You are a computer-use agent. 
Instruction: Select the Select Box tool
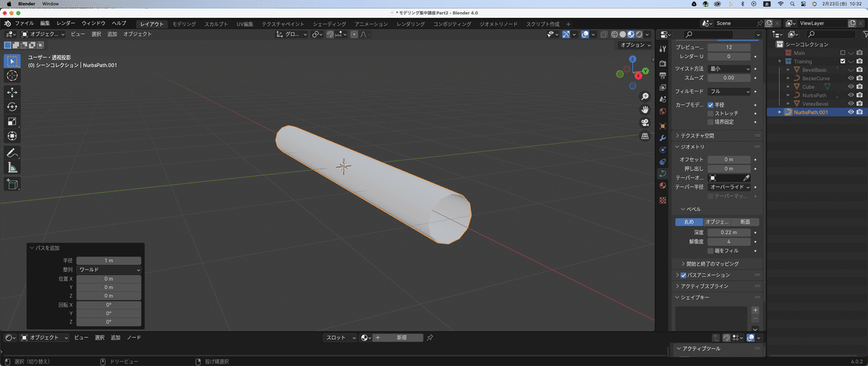pyautogui.click(x=12, y=61)
